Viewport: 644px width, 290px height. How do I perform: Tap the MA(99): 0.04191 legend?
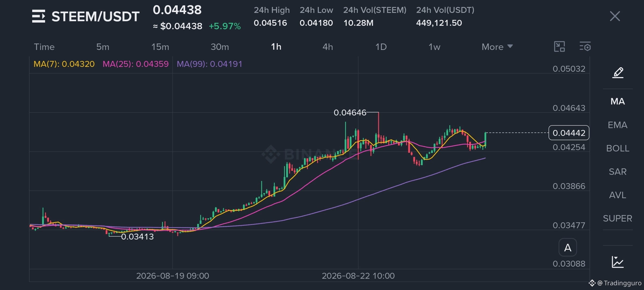210,64
